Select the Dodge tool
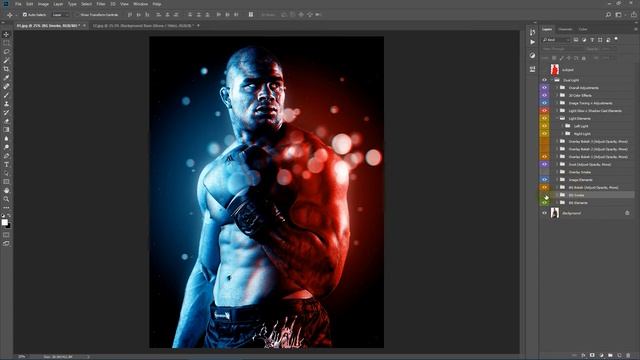This screenshot has height=360, width=640. click(x=6, y=147)
